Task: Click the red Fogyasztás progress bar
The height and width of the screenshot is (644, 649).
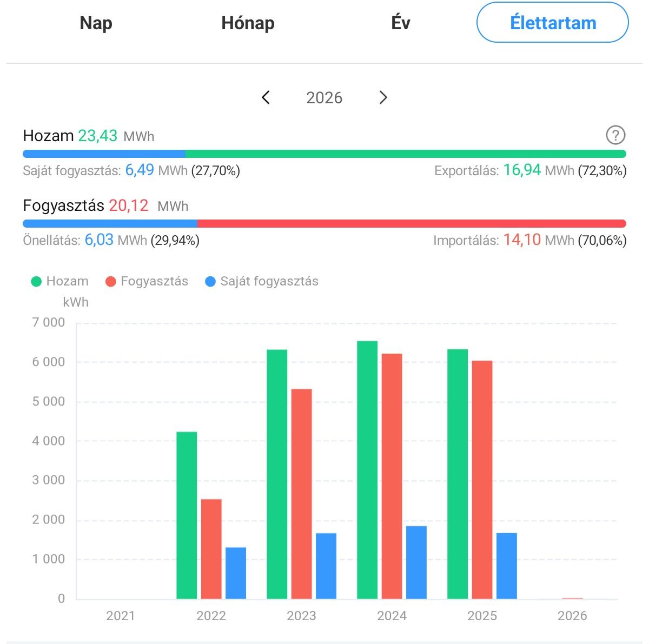Action: tap(411, 223)
